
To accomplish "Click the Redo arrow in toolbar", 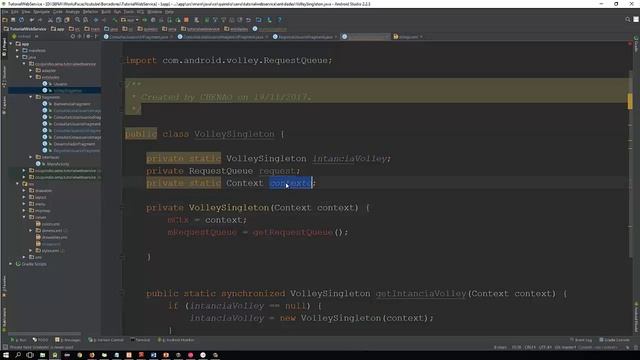I will (x=40, y=20).
